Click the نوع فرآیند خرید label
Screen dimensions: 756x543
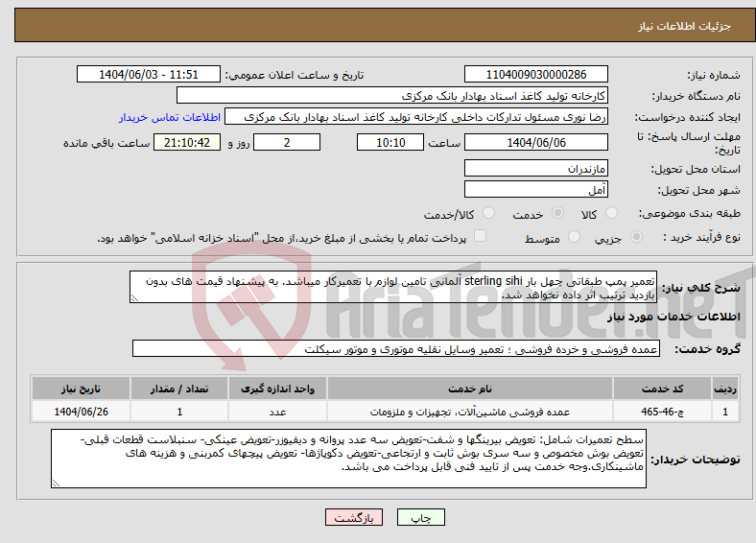click(x=701, y=237)
